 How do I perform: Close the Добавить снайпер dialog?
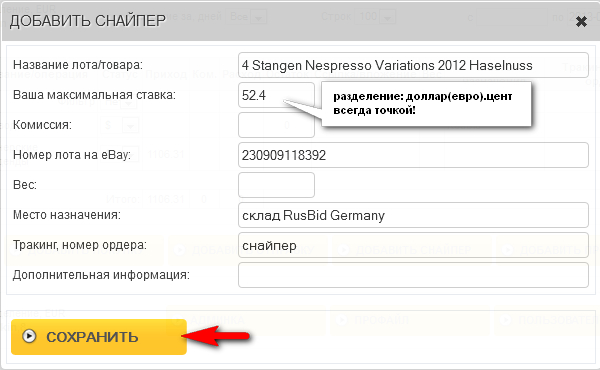pyautogui.click(x=581, y=22)
